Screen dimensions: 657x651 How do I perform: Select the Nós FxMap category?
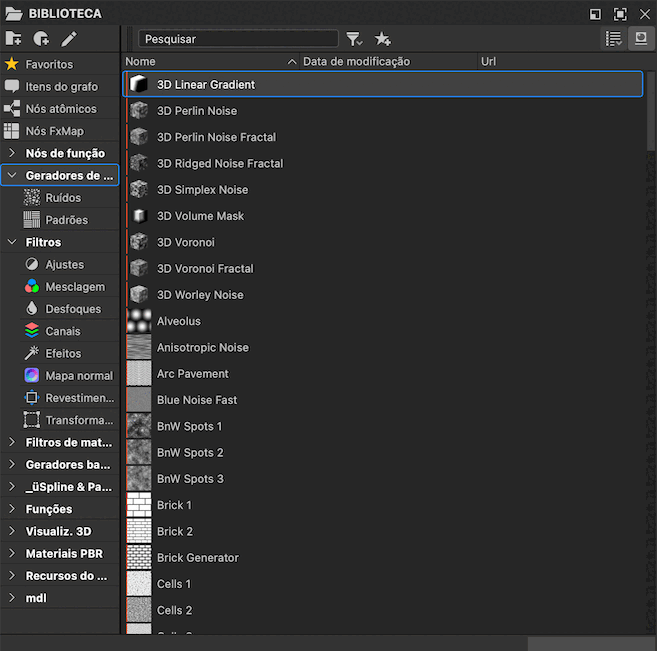click(54, 131)
